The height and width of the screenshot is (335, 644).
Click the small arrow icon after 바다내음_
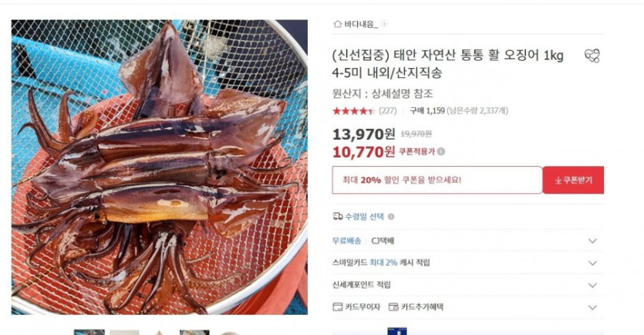(384, 24)
